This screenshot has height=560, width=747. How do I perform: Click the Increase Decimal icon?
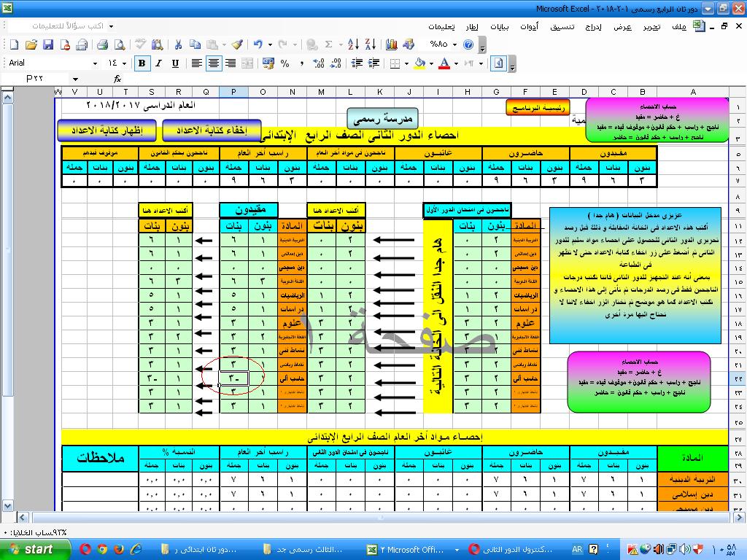pyautogui.click(x=317, y=63)
